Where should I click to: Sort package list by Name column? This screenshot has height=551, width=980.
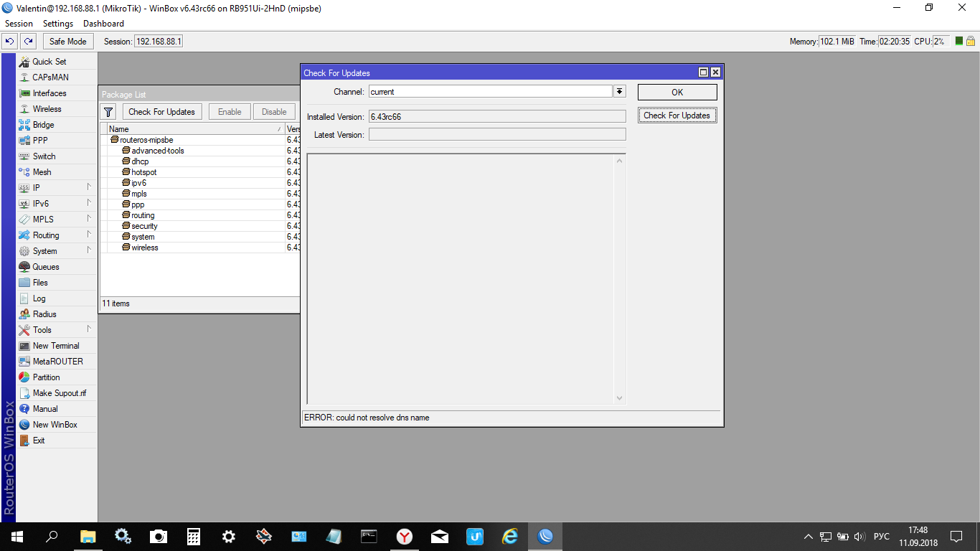(x=195, y=129)
